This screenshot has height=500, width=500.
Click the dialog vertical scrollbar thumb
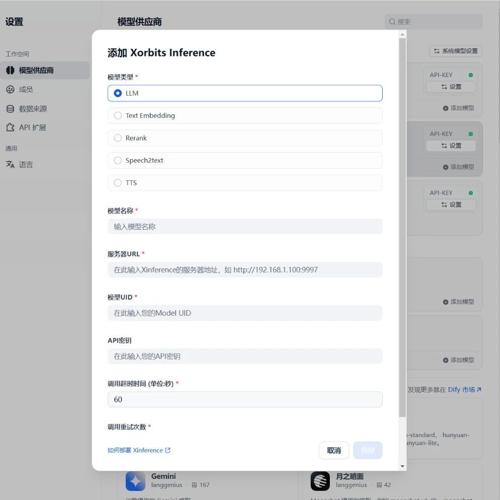tap(402, 227)
